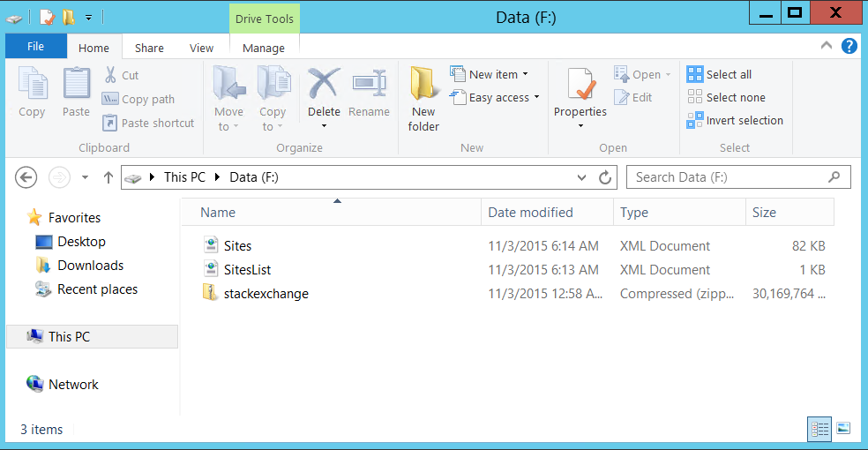Open the Move to menu
Viewport: 868px width, 450px height.
click(x=229, y=99)
